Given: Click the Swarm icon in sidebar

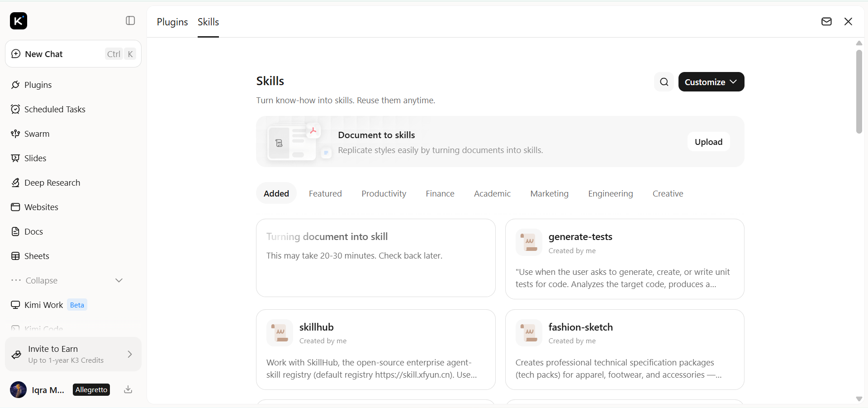Looking at the screenshot, I should pyautogui.click(x=15, y=134).
